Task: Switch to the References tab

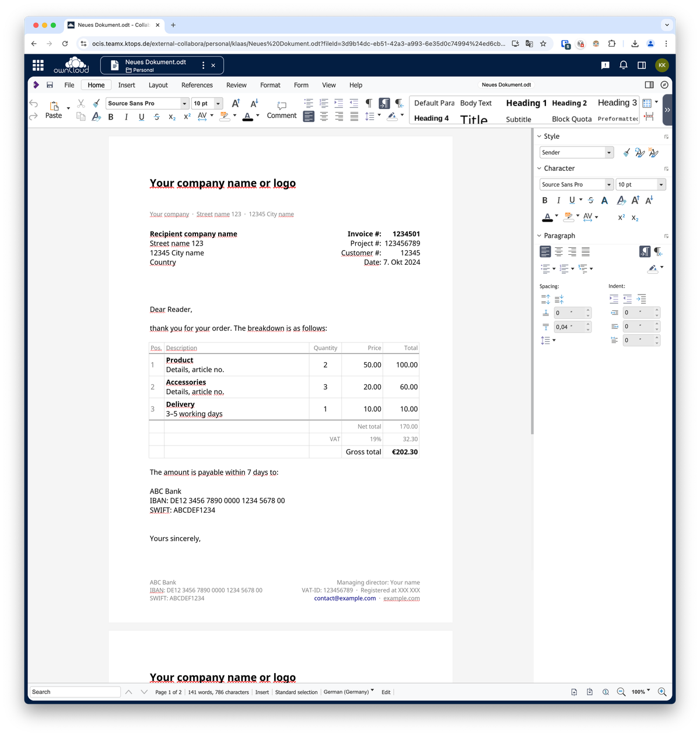Action: (197, 85)
